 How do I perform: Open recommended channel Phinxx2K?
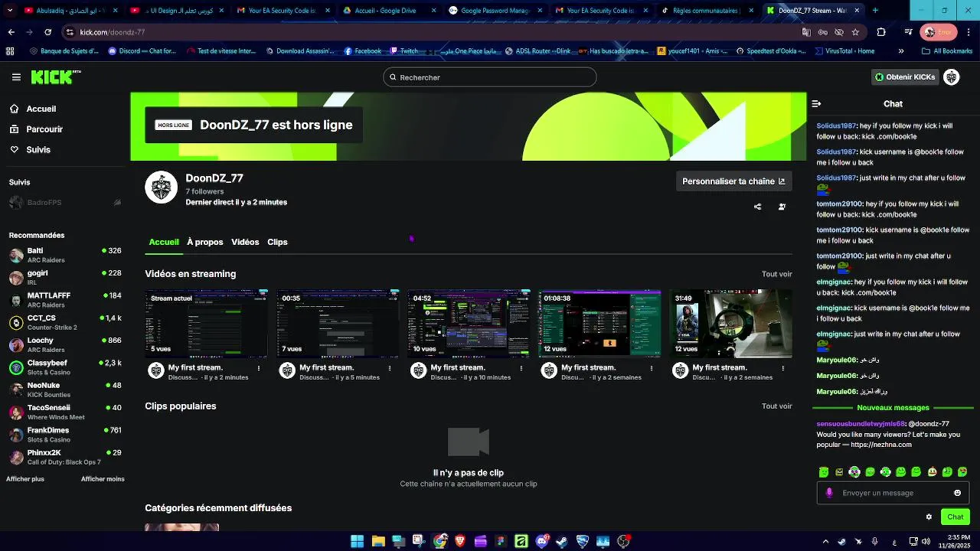pos(65,457)
